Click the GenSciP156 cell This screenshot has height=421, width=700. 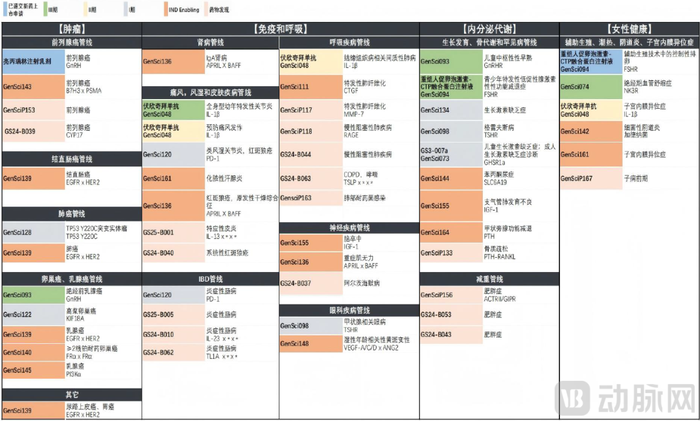451,295
